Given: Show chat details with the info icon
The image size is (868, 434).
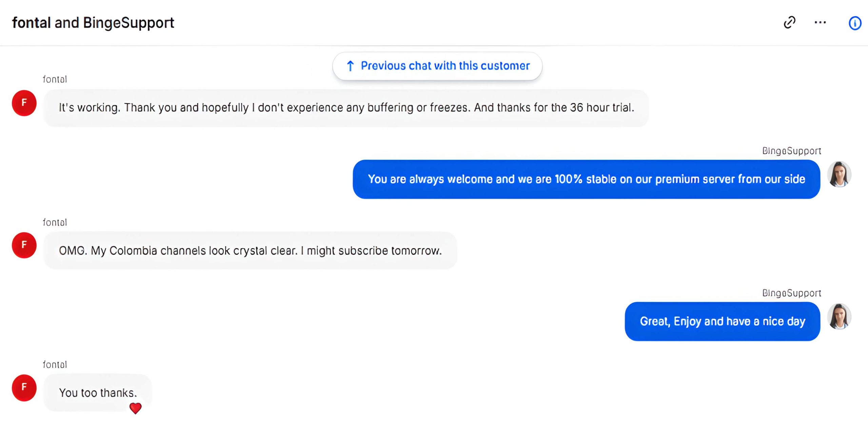Looking at the screenshot, I should click(855, 23).
